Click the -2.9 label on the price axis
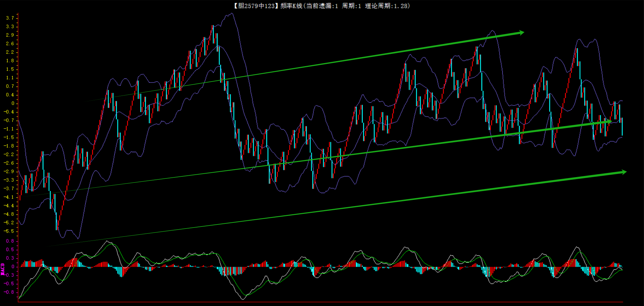 tap(9, 172)
